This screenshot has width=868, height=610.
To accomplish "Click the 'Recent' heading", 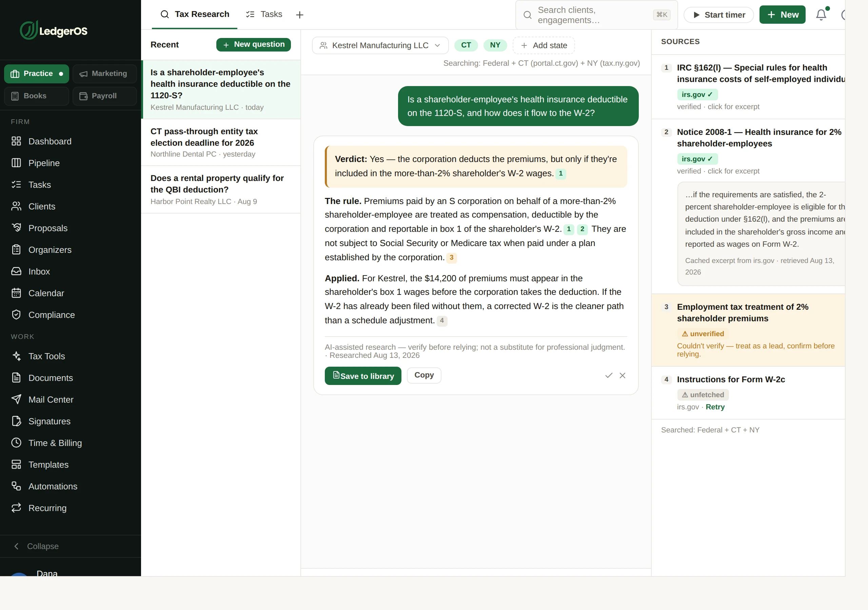I will pyautogui.click(x=164, y=45).
